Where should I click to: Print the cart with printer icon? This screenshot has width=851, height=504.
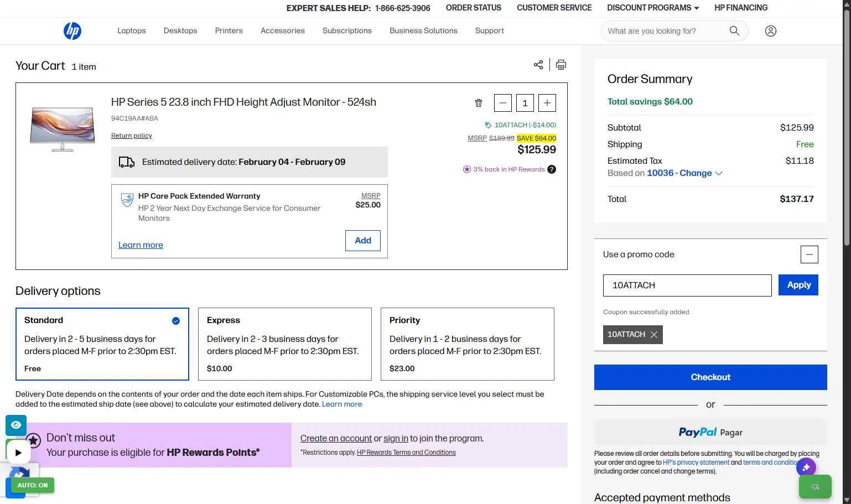tap(561, 65)
